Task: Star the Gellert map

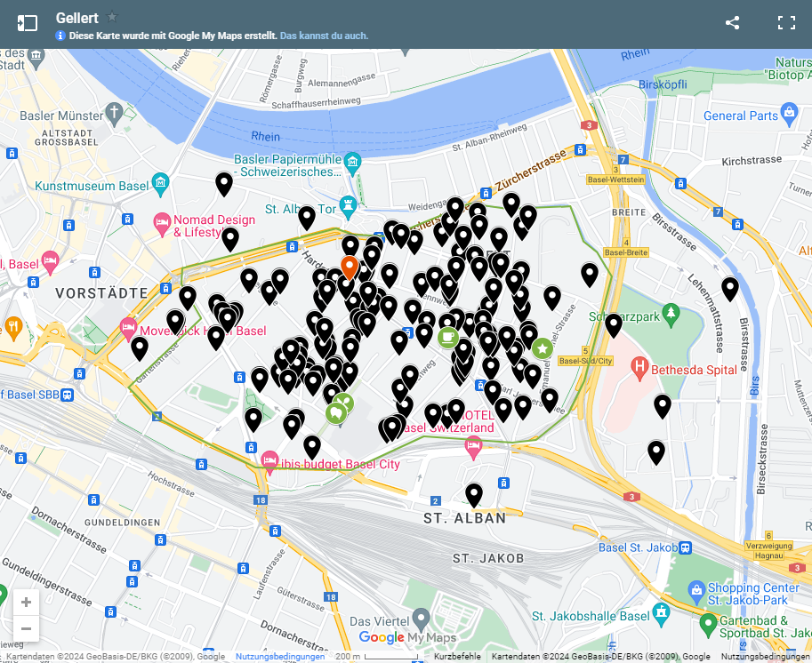Action: click(112, 17)
